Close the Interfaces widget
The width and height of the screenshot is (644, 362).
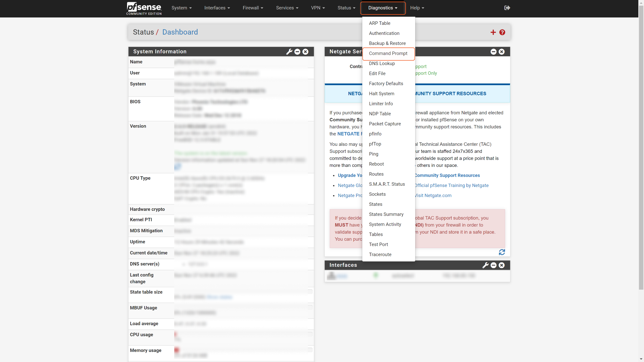pos(502,265)
